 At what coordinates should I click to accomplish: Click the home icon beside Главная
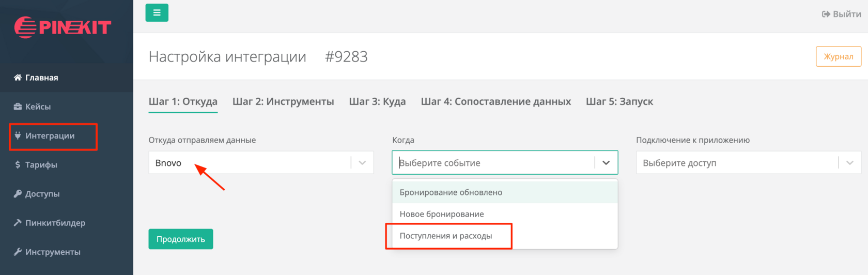(x=18, y=78)
